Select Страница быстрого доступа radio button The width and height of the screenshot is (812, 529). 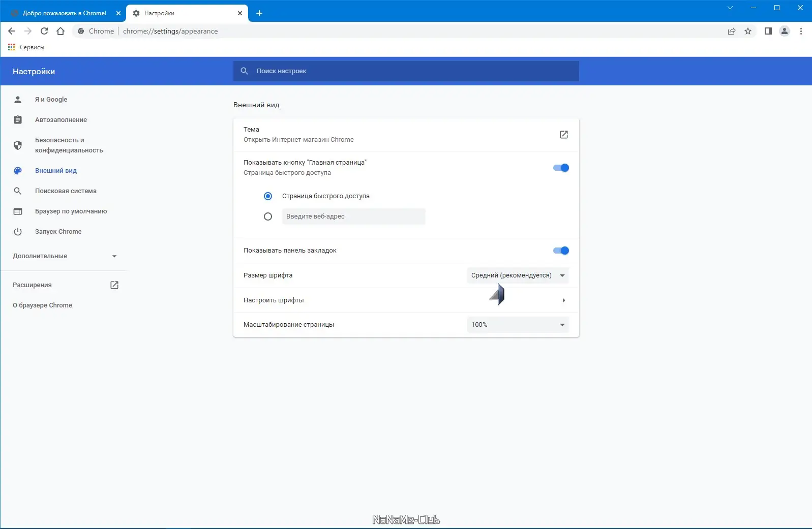click(268, 196)
